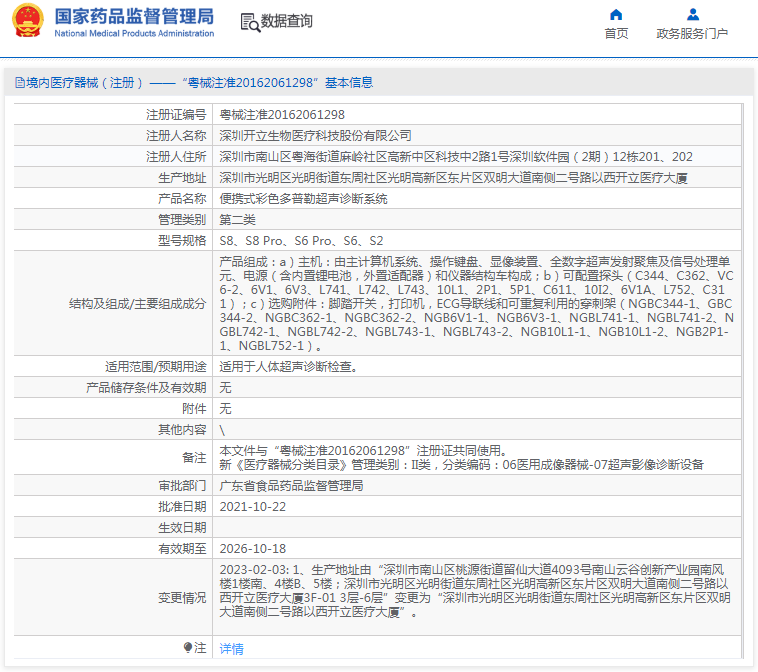Select 结构及组成/主要组成成分 label
Viewport: 758px width, 672px height.
coord(138,304)
